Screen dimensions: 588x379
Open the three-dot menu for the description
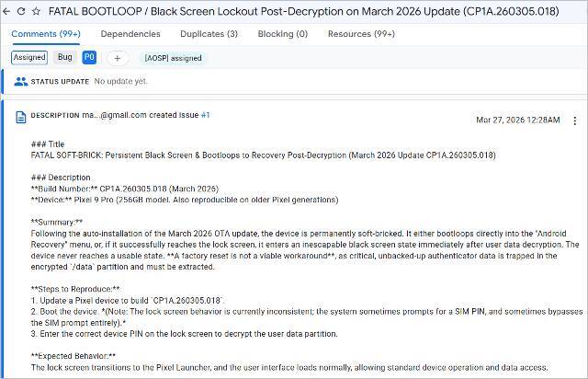click(575, 121)
